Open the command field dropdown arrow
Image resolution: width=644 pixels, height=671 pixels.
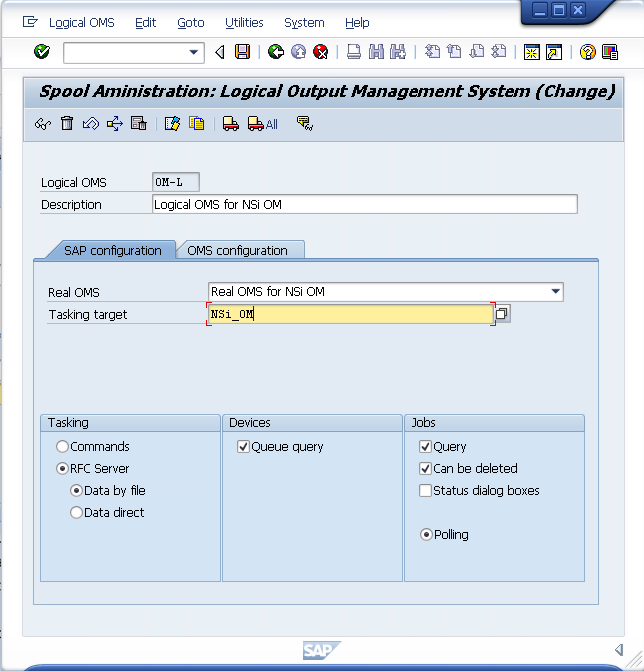[x=194, y=52]
